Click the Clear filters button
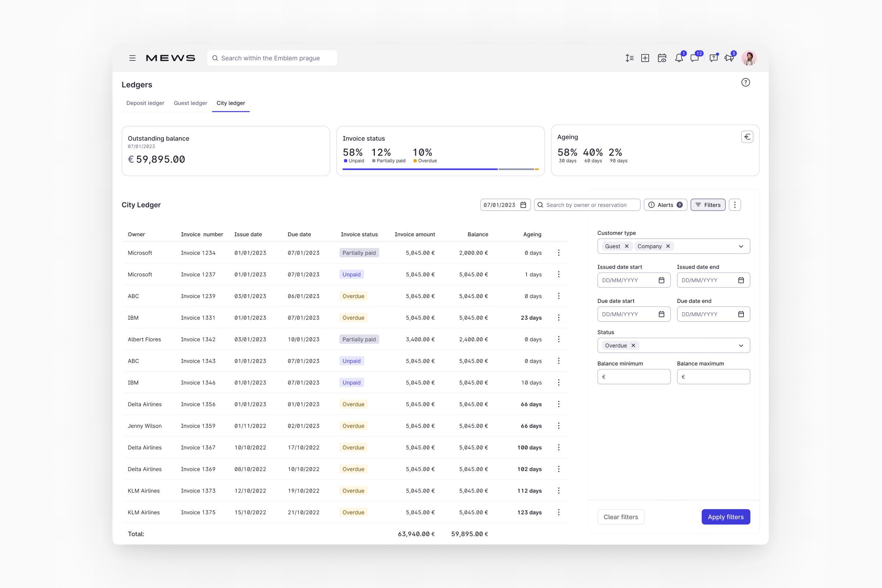This screenshot has width=882, height=588. [621, 517]
